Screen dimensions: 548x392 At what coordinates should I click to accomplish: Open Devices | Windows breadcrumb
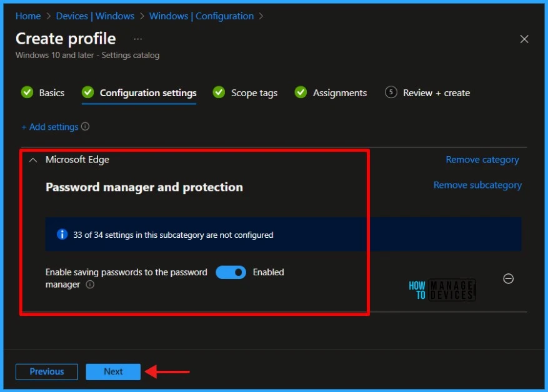95,16
